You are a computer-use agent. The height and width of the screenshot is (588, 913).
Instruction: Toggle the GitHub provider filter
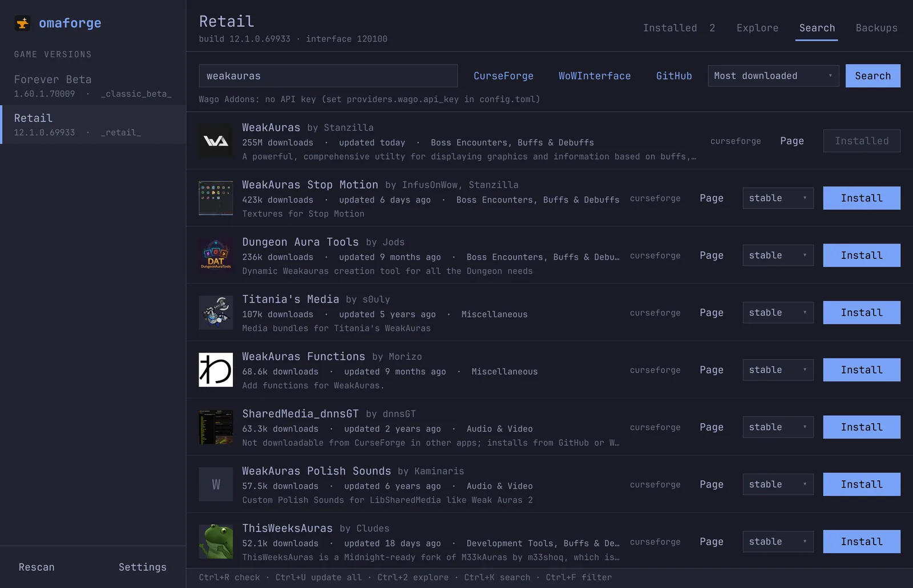click(x=674, y=76)
